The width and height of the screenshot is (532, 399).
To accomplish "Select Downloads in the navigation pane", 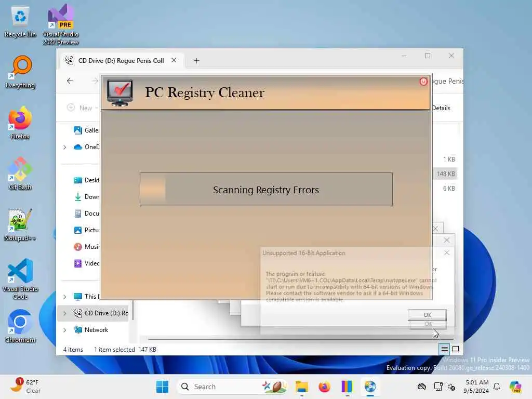I will 87,197.
